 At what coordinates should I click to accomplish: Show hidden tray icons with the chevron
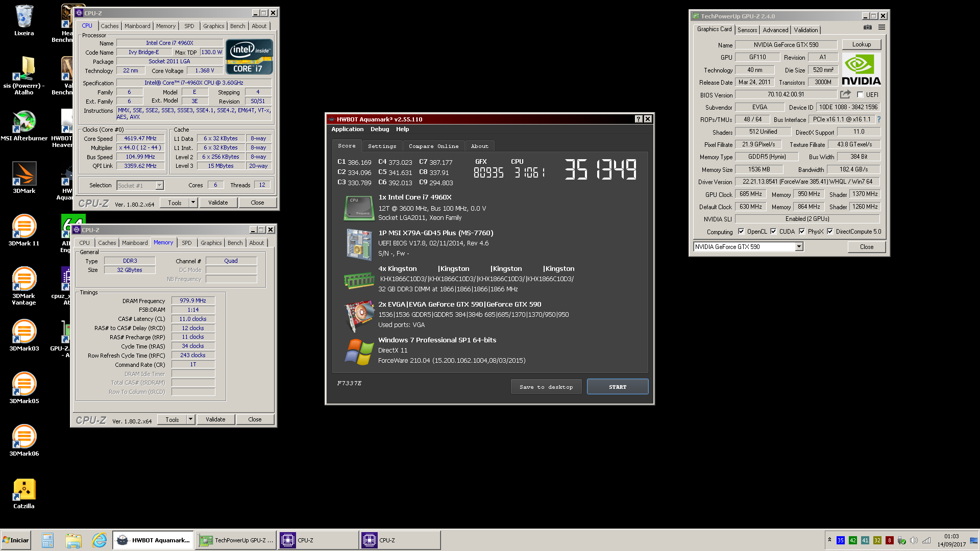click(829, 540)
